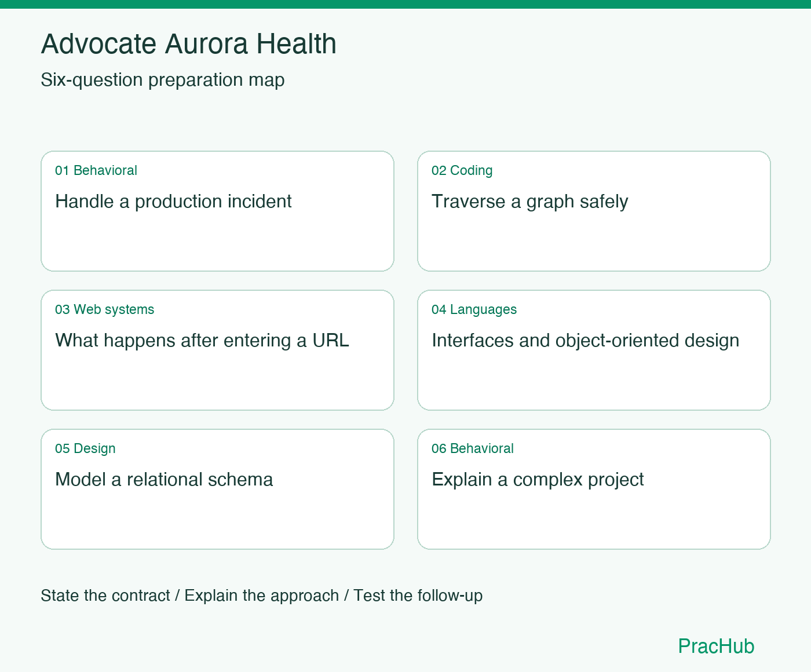Screen dimensions: 811x672
Task: Click the 05 Design label
Action: tap(85, 448)
